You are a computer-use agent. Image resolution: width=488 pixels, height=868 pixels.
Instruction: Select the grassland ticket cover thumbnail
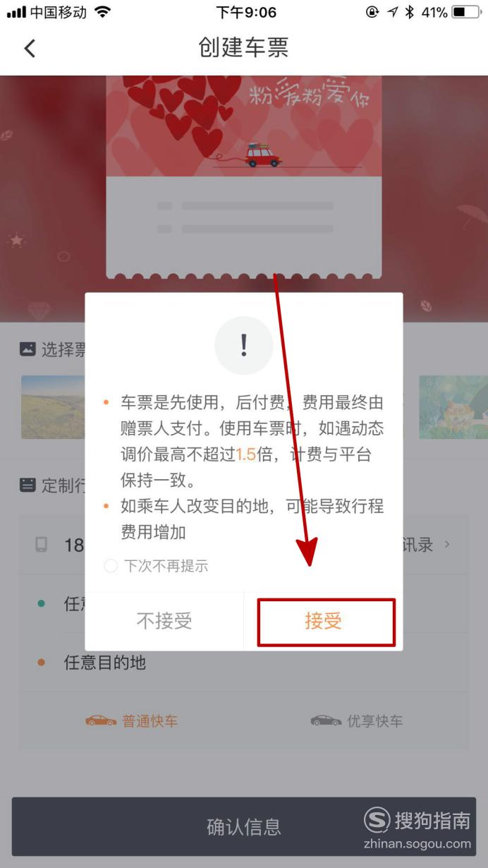click(x=54, y=406)
